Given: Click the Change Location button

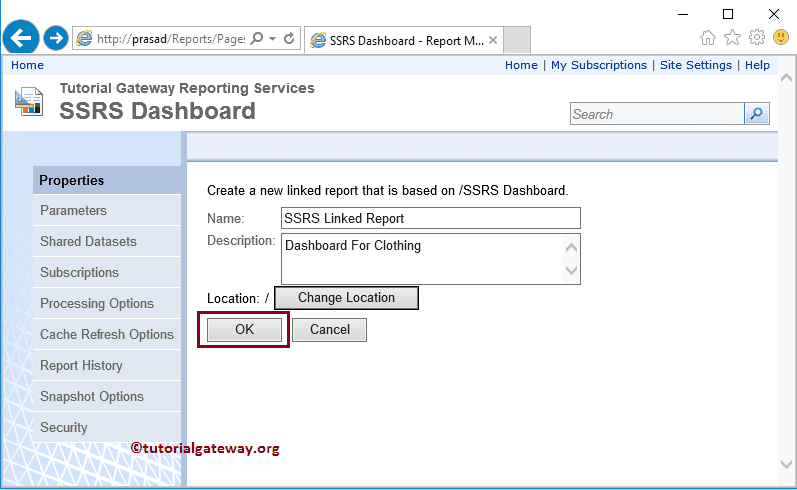Looking at the screenshot, I should tap(346, 298).
